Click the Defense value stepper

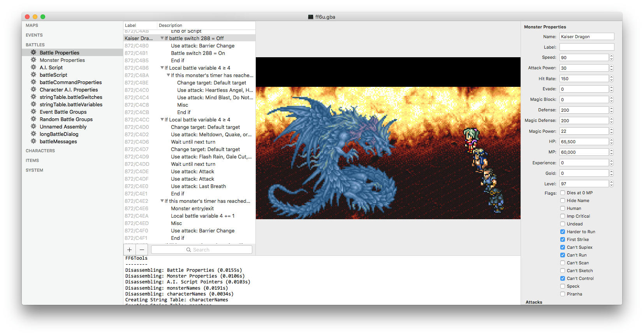(611, 110)
